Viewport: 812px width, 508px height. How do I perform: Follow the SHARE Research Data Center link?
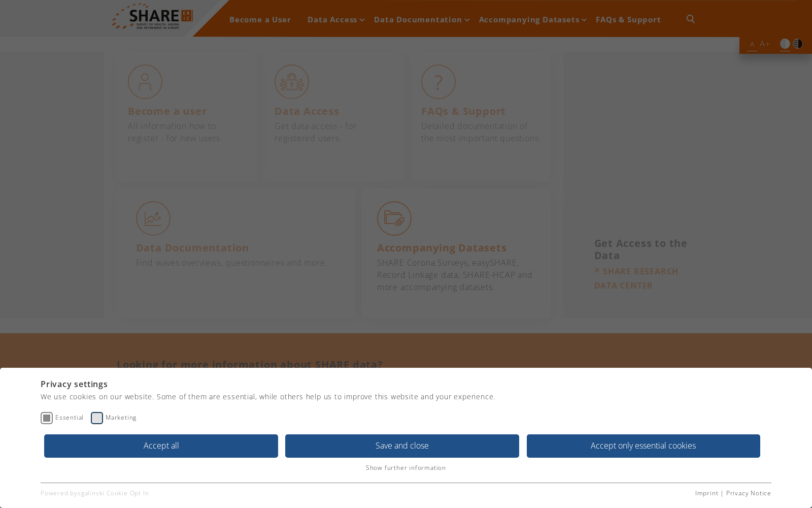(x=636, y=278)
